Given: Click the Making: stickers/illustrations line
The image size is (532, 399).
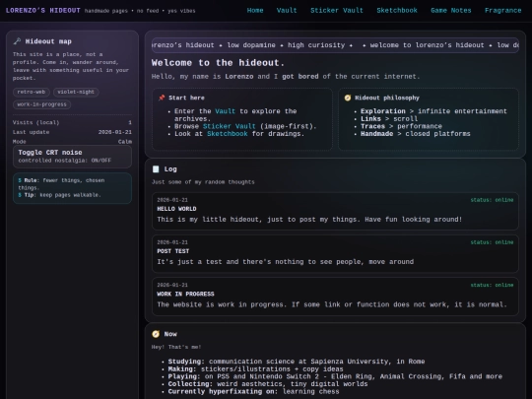Looking at the screenshot, I should tap(255, 368).
